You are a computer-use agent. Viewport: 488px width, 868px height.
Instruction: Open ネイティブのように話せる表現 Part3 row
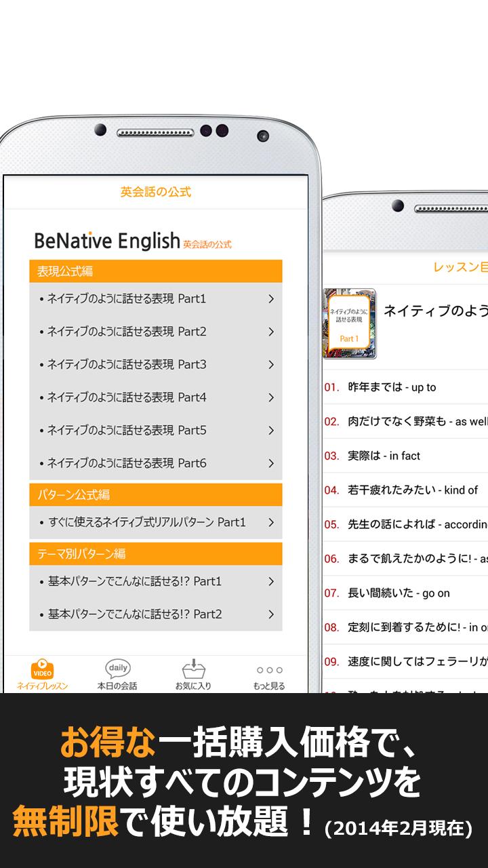coord(156,364)
